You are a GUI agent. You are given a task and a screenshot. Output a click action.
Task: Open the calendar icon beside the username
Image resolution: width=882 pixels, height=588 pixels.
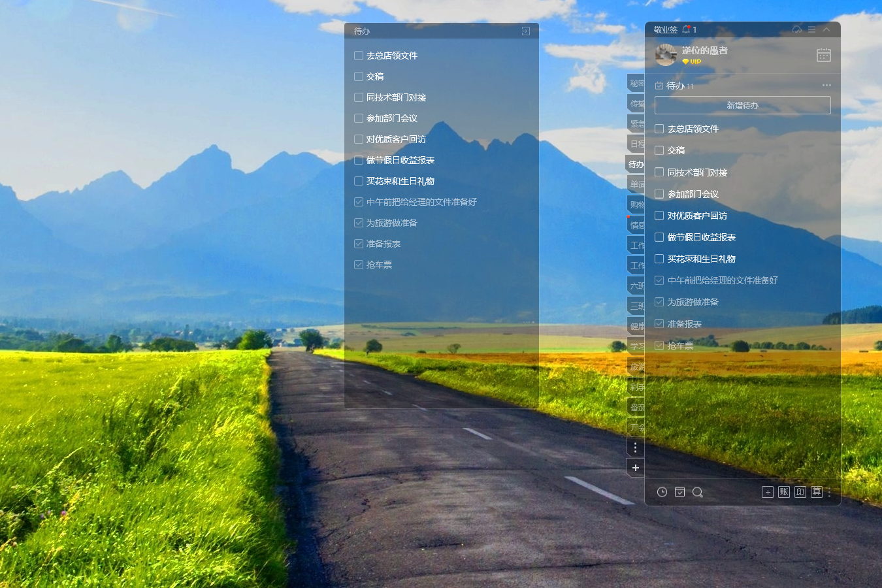[823, 56]
